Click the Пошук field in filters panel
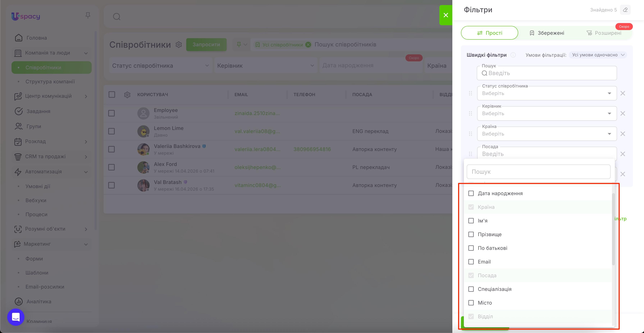Viewport: 644px width, 333px height. click(x=547, y=73)
